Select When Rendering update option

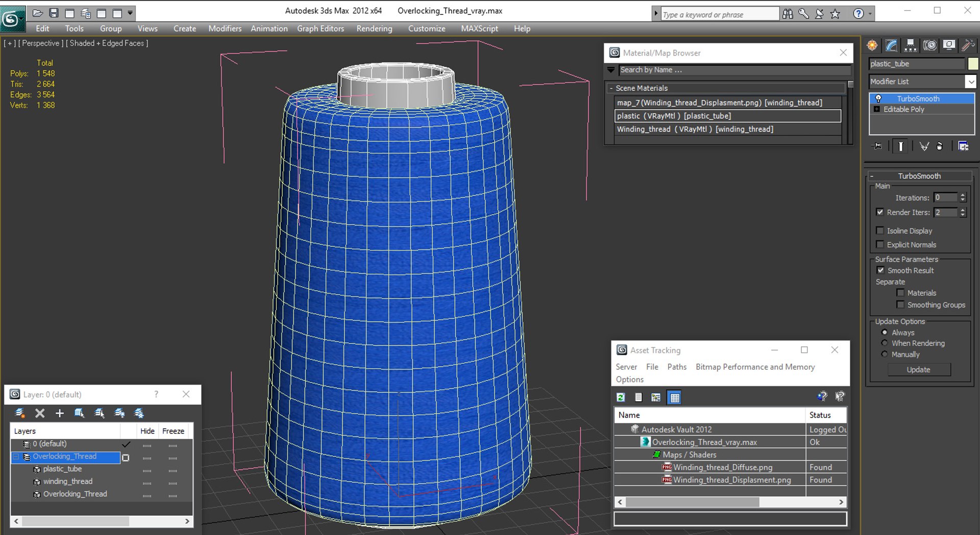(885, 343)
